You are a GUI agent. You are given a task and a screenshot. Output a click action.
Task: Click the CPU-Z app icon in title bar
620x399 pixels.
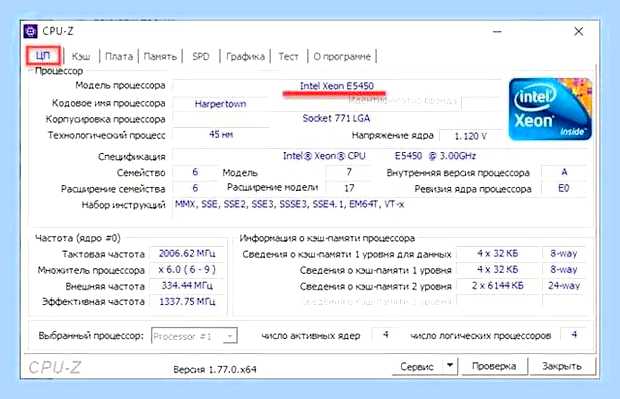pos(30,31)
